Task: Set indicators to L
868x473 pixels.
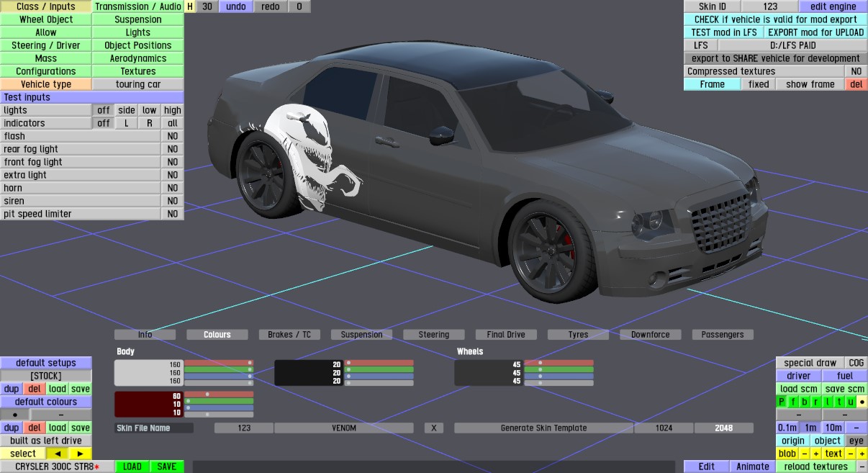Action: pyautogui.click(x=127, y=123)
